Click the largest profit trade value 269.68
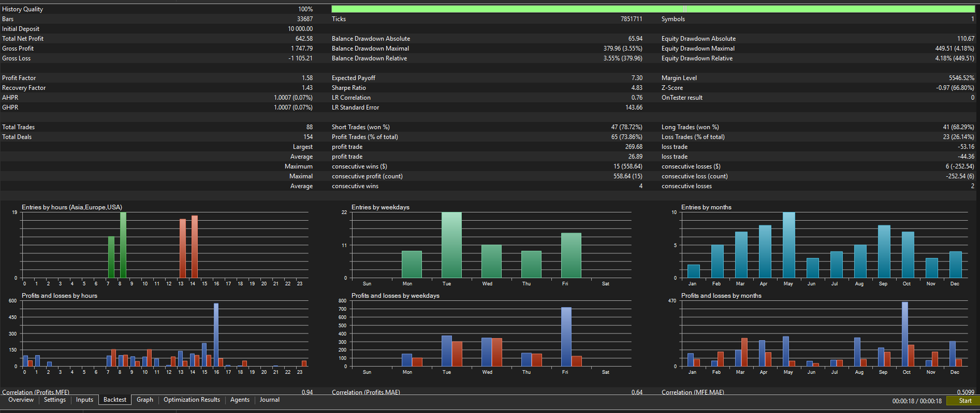980x413 pixels. 634,147
